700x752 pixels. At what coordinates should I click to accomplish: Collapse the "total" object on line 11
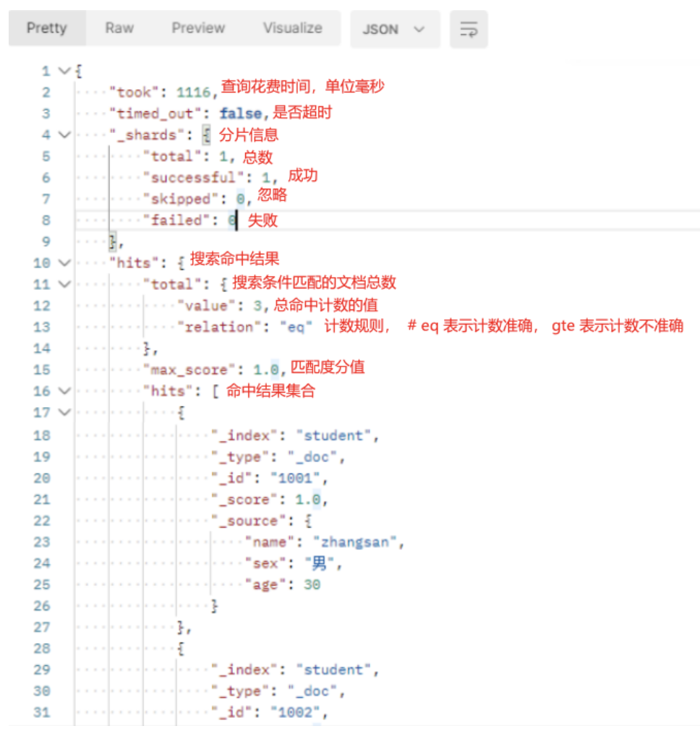(64, 284)
